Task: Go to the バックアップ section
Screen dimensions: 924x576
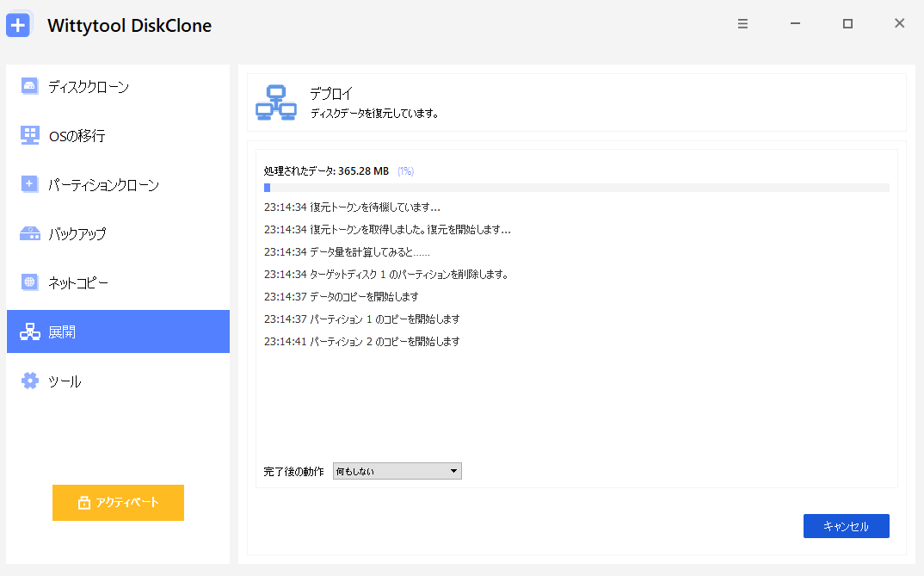Action: click(x=118, y=233)
